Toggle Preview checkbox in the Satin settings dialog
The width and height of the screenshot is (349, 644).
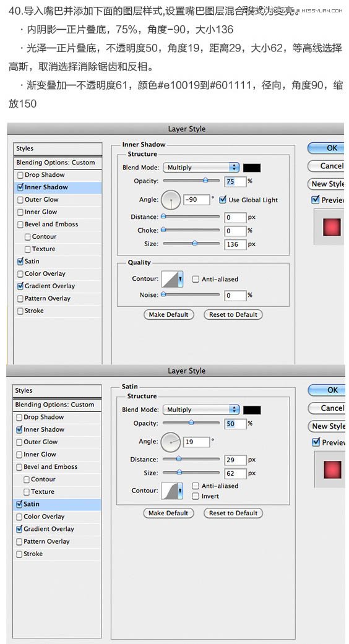(x=316, y=442)
